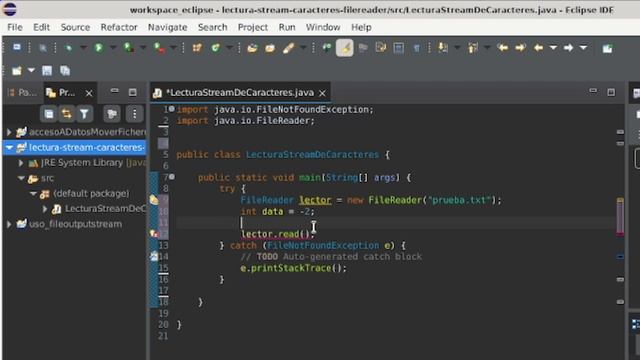Open the Source menu

75,27
